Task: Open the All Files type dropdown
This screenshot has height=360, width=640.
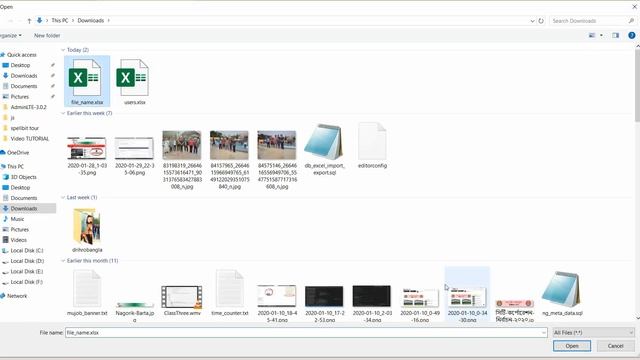Action: [x=593, y=333]
